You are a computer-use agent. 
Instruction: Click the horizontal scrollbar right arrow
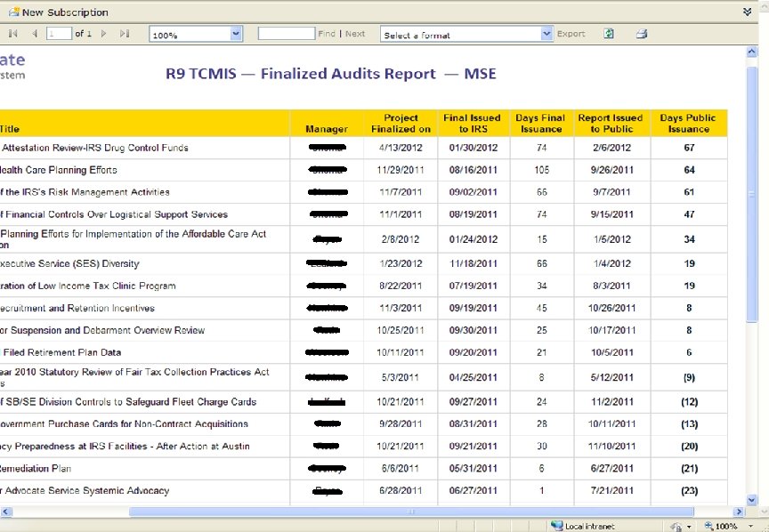[x=739, y=512]
